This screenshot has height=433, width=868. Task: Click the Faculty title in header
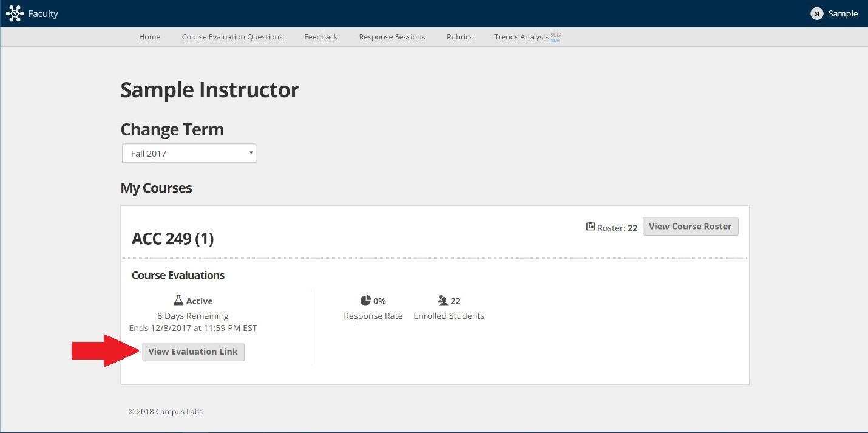click(x=43, y=13)
